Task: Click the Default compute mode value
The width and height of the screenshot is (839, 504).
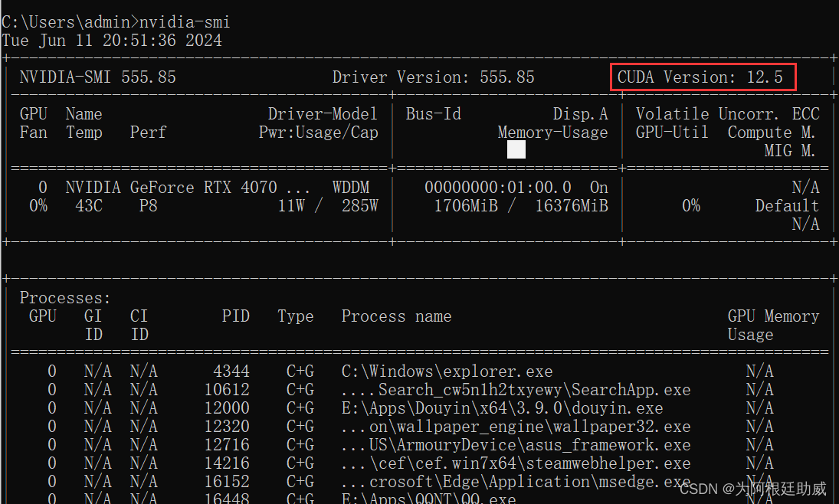Action: click(786, 205)
